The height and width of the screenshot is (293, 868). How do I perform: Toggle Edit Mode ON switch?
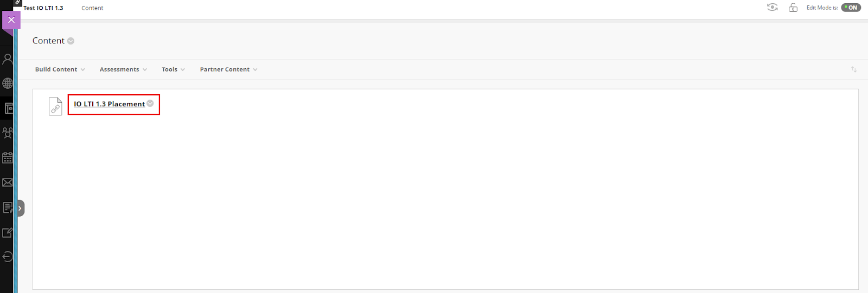point(851,8)
